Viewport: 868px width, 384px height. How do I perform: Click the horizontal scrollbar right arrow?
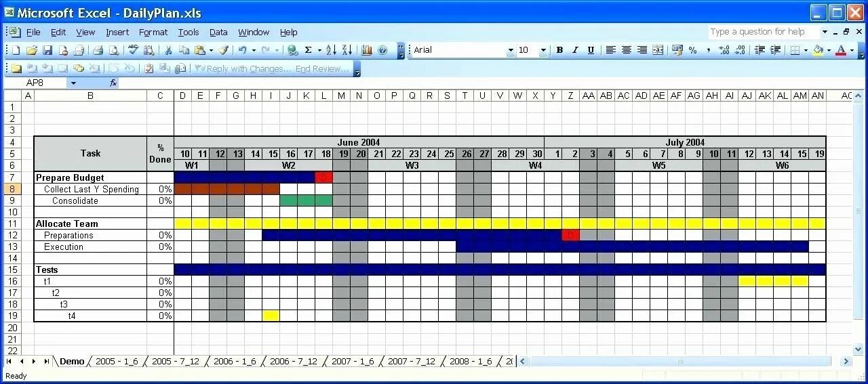click(x=846, y=362)
